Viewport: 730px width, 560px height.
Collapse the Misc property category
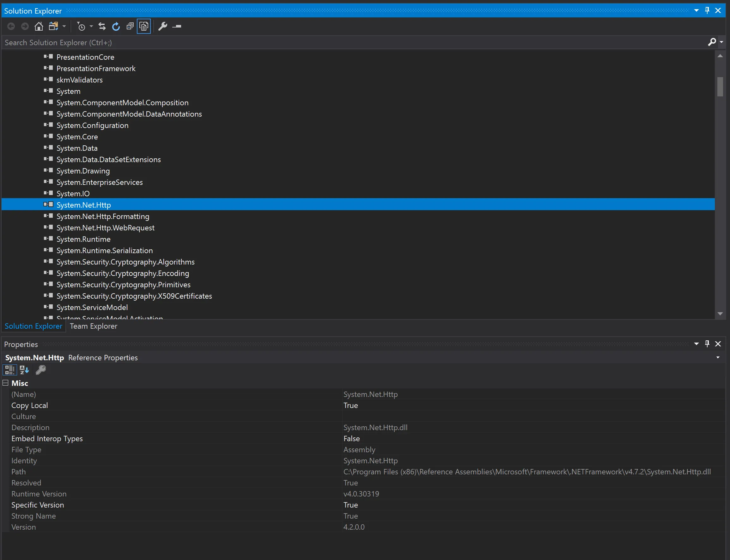click(x=6, y=383)
